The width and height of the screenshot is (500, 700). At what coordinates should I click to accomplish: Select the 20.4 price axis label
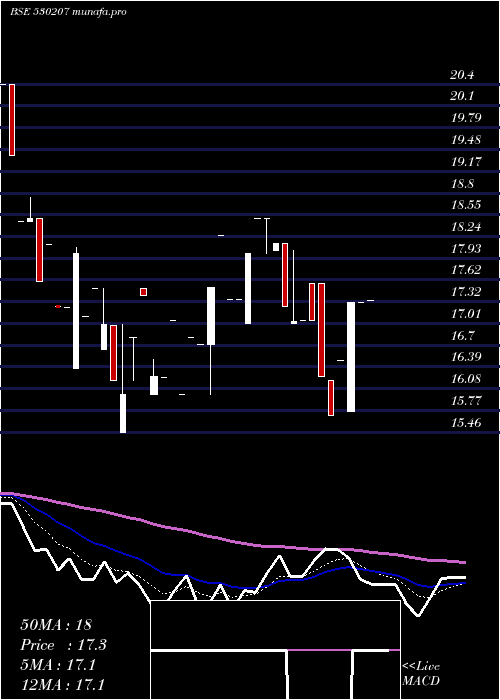pyautogui.click(x=462, y=75)
